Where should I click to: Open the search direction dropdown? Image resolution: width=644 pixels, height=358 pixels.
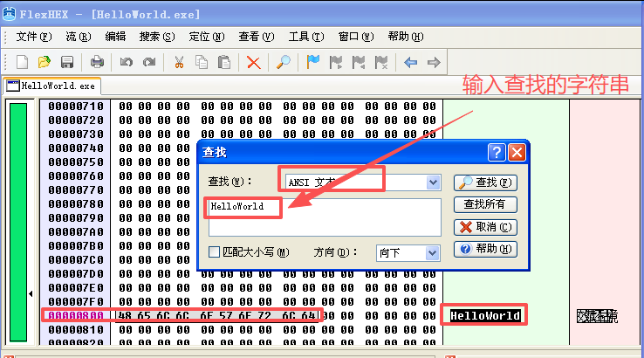click(x=432, y=253)
